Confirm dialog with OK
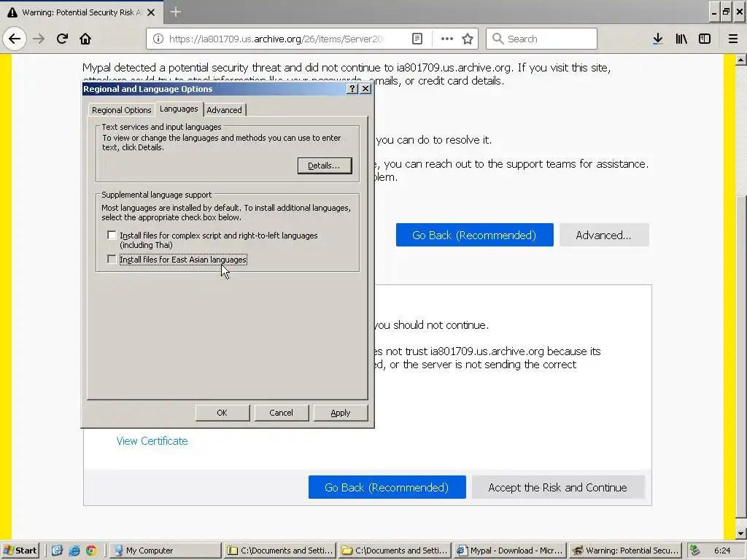The height and width of the screenshot is (560, 747). pyautogui.click(x=222, y=413)
